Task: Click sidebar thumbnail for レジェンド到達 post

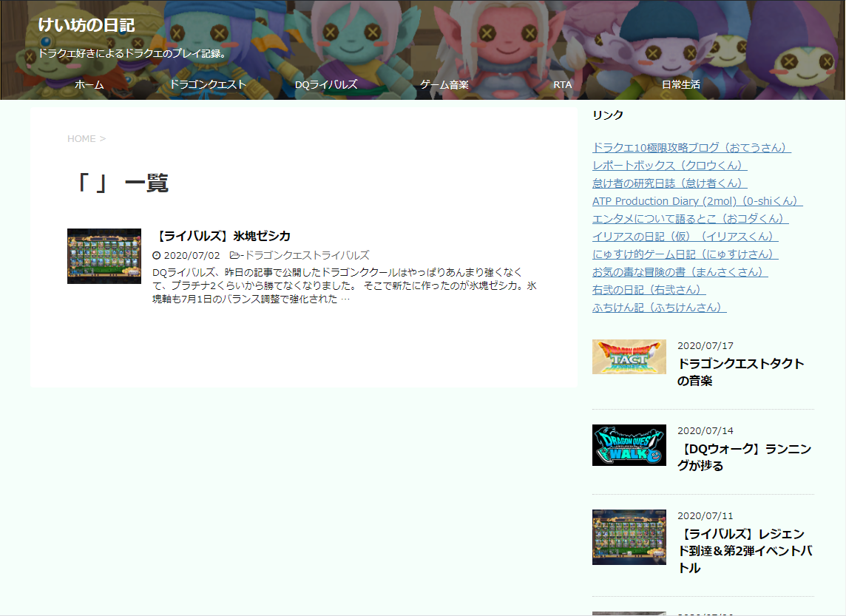Action: point(629,538)
